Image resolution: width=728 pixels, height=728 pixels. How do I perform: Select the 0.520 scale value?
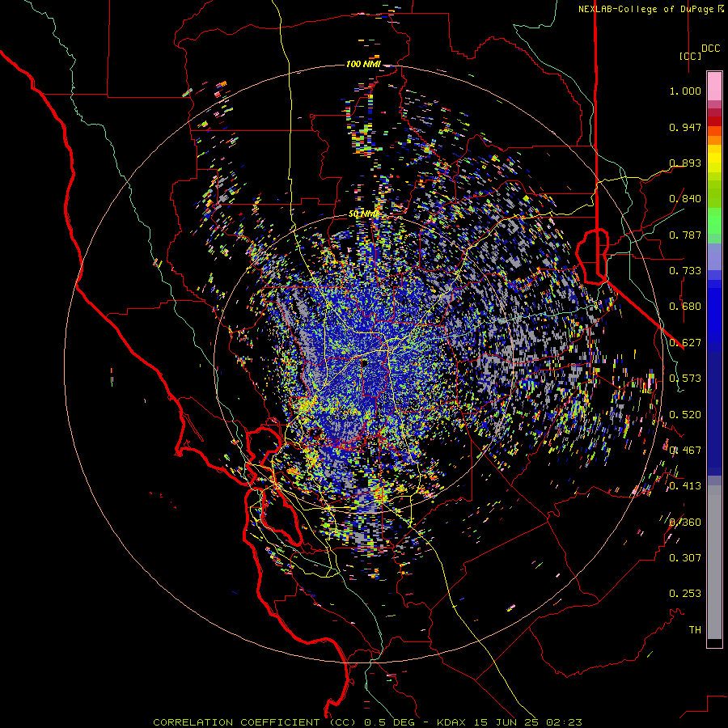[x=685, y=415]
